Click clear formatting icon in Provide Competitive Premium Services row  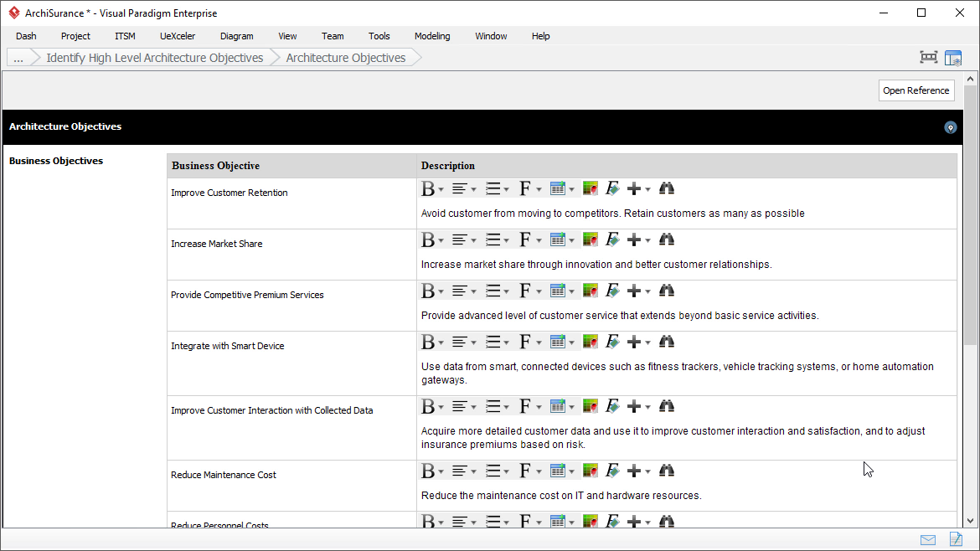[x=612, y=291]
